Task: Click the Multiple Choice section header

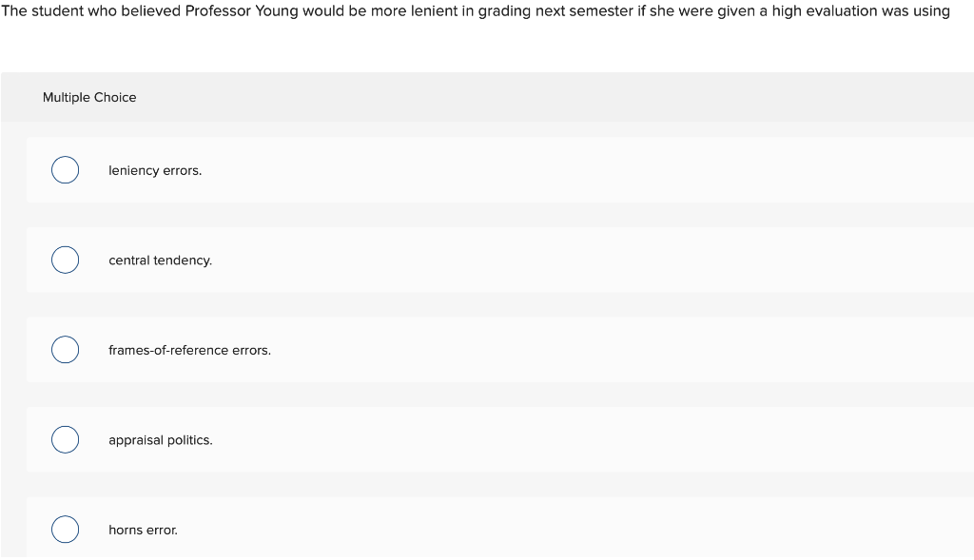Action: click(89, 97)
